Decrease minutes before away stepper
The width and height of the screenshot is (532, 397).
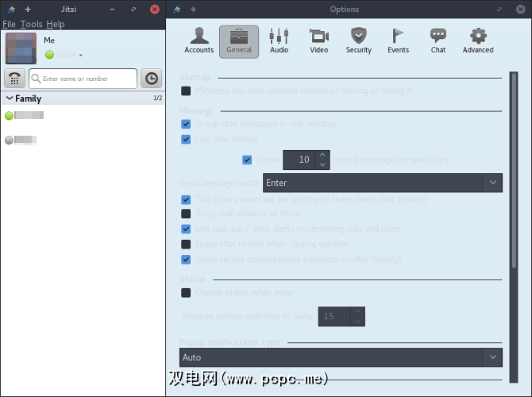tap(357, 321)
